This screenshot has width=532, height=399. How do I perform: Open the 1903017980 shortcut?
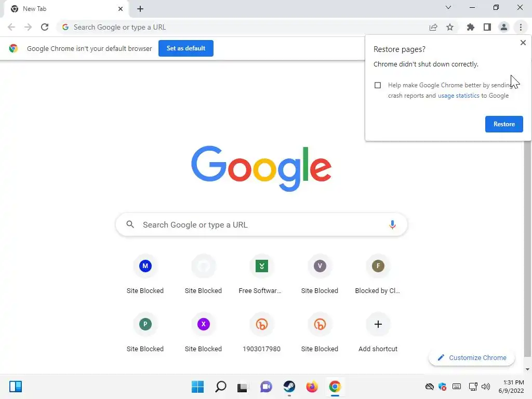point(262,333)
